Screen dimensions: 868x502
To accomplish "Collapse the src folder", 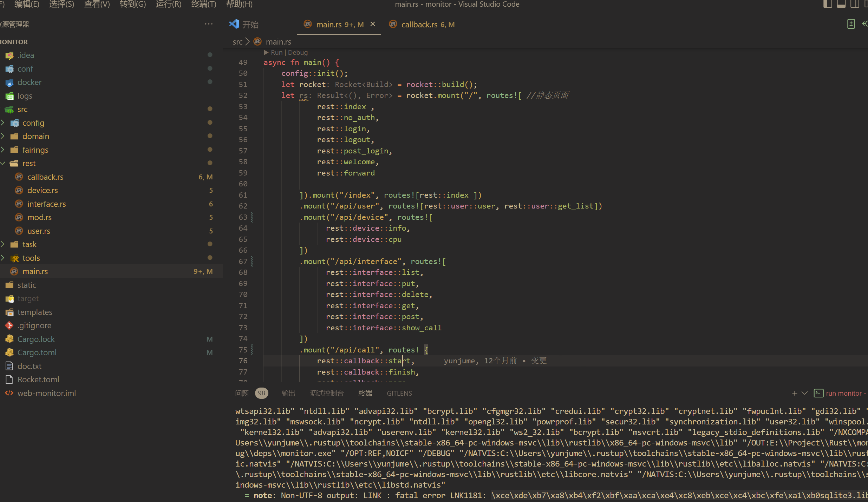I will click(x=22, y=109).
